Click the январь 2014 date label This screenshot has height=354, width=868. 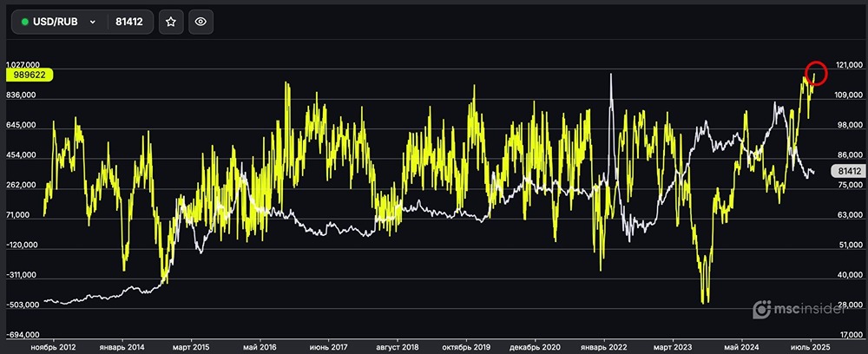[x=122, y=347]
